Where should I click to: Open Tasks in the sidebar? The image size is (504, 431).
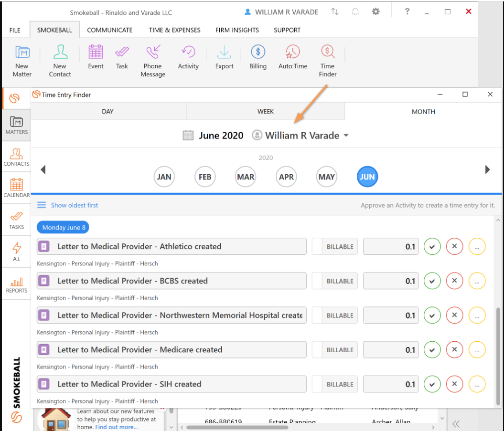(x=16, y=220)
